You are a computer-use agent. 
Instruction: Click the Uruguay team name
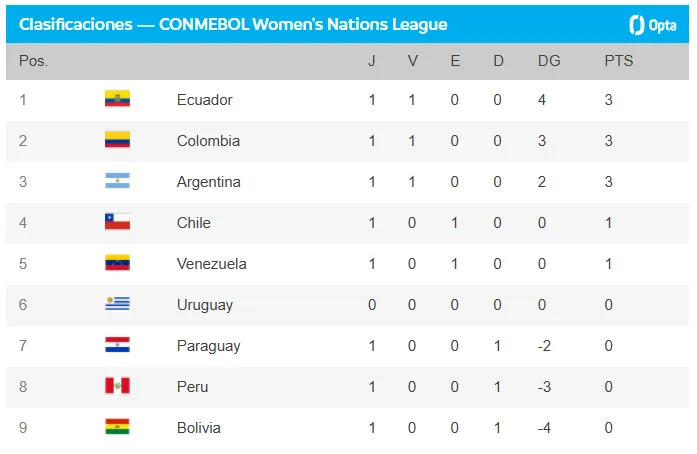[204, 305]
